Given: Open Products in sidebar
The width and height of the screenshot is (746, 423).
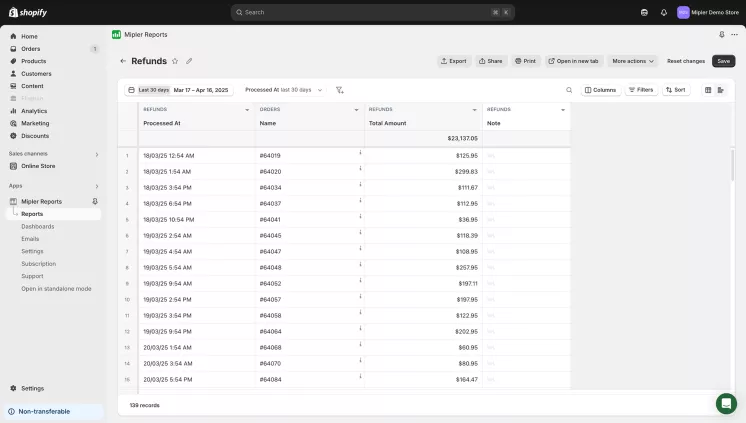Looking at the screenshot, I should [33, 61].
